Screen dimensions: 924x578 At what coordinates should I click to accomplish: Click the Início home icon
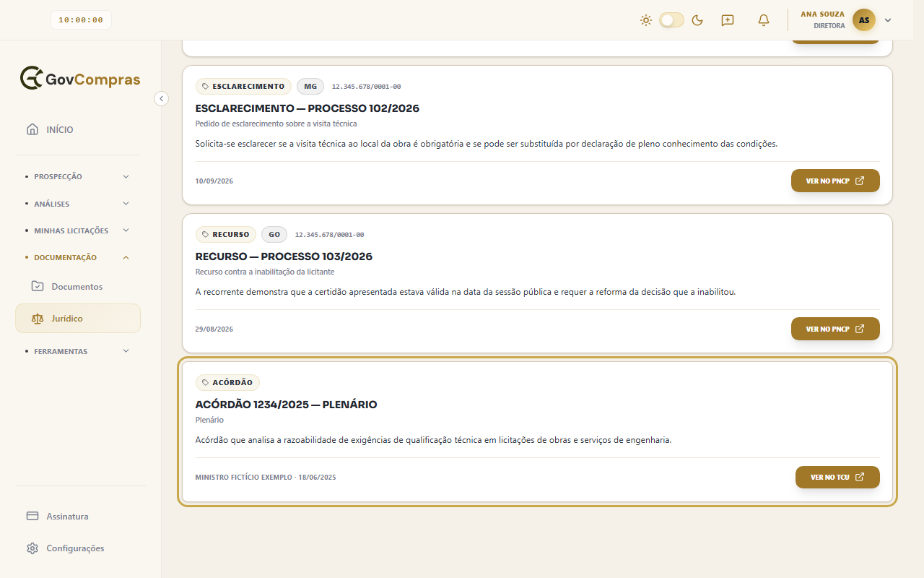(x=32, y=130)
